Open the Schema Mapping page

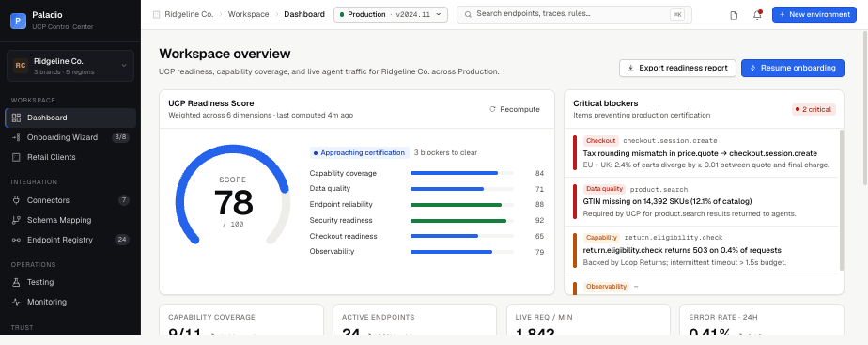pyautogui.click(x=70, y=220)
